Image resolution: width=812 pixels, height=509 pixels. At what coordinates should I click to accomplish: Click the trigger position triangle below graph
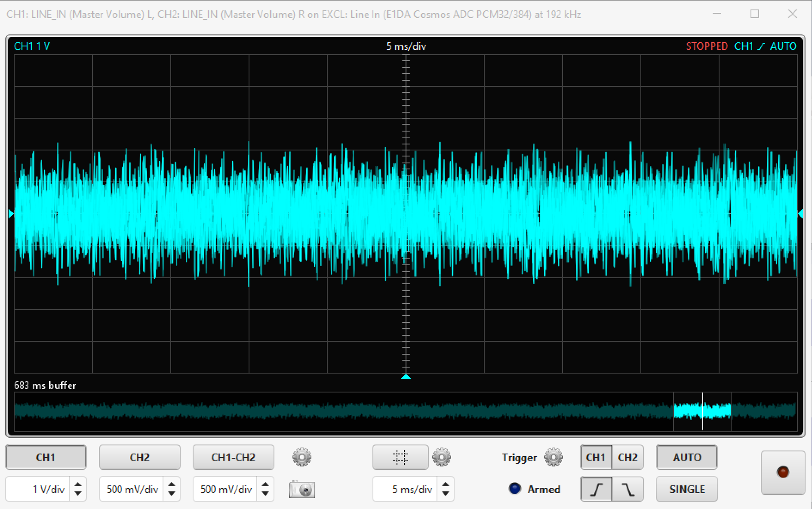pyautogui.click(x=406, y=377)
